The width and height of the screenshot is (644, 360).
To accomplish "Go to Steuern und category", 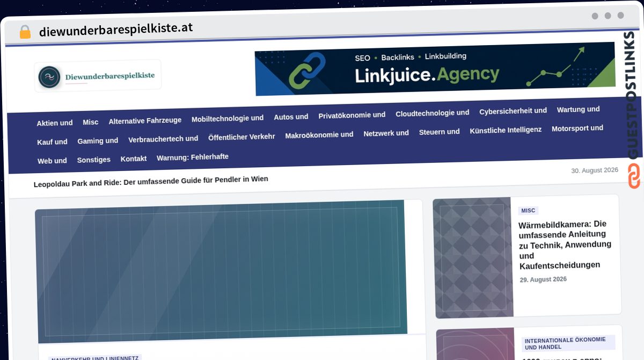I will pos(440,132).
